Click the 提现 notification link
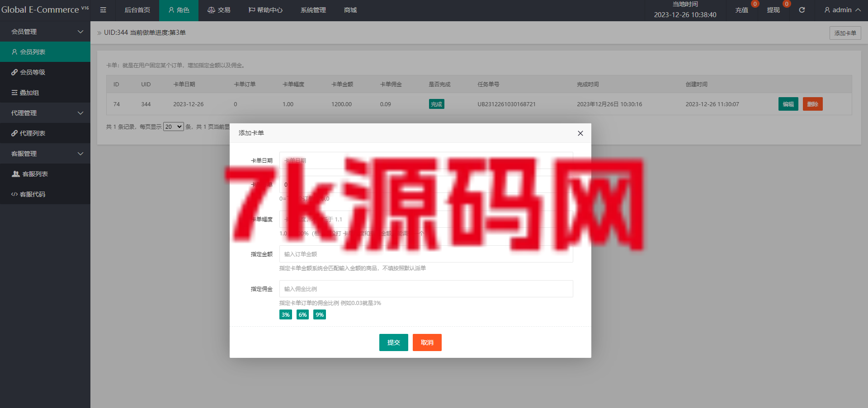868x408 pixels. pyautogui.click(x=774, y=10)
